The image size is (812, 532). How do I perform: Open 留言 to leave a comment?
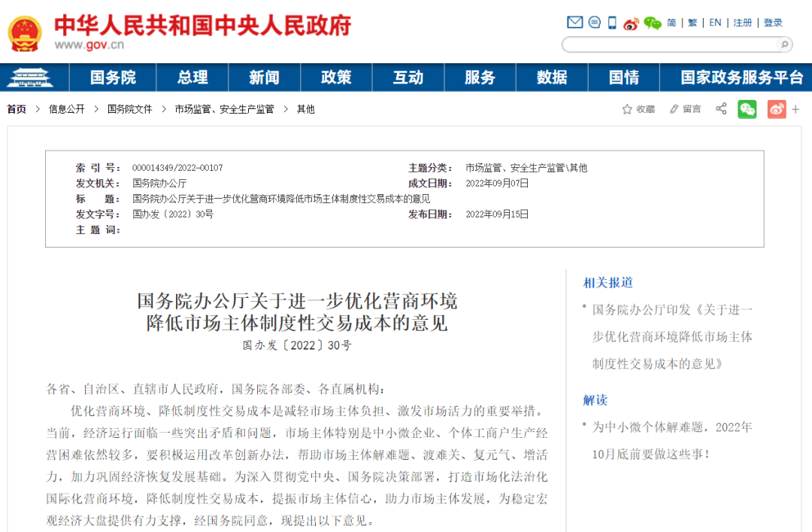(x=685, y=109)
